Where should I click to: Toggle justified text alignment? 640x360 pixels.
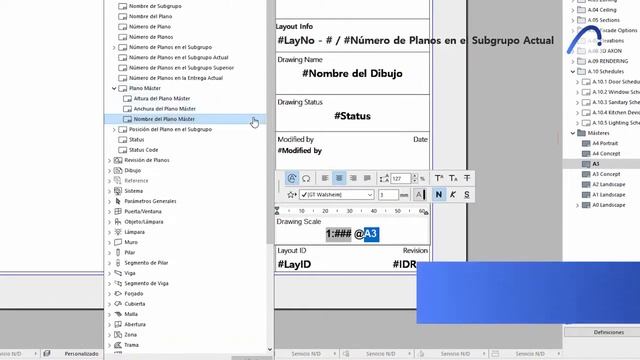pyautogui.click(x=367, y=178)
